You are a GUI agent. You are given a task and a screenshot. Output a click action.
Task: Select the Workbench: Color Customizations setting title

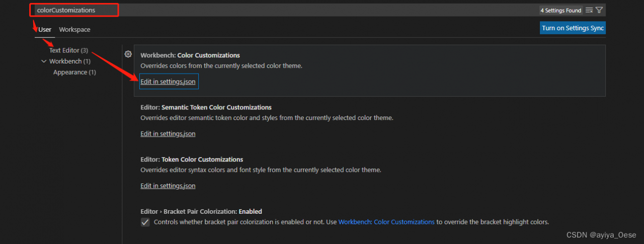(190, 55)
